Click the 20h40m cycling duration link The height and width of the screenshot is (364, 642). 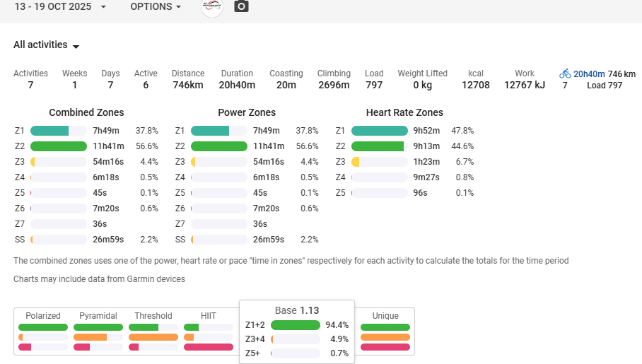pos(588,74)
